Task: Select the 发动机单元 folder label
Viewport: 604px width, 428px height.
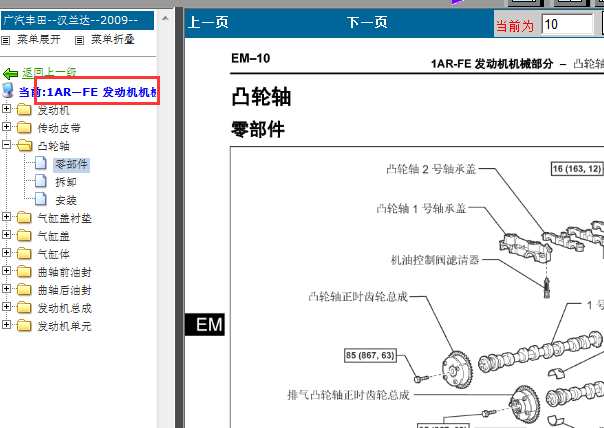Action: click(64, 326)
